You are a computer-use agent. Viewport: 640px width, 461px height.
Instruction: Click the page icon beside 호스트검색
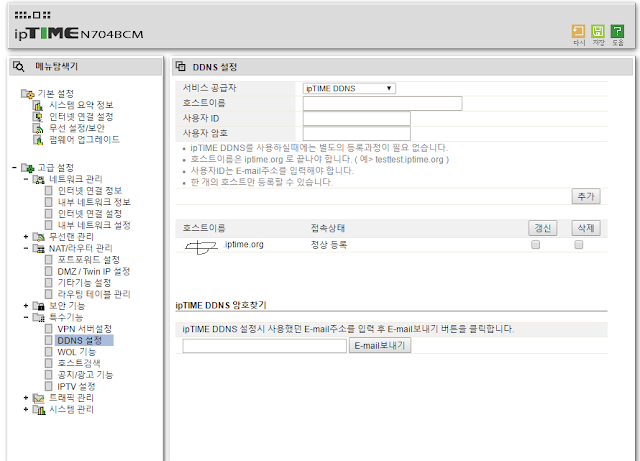[49, 363]
